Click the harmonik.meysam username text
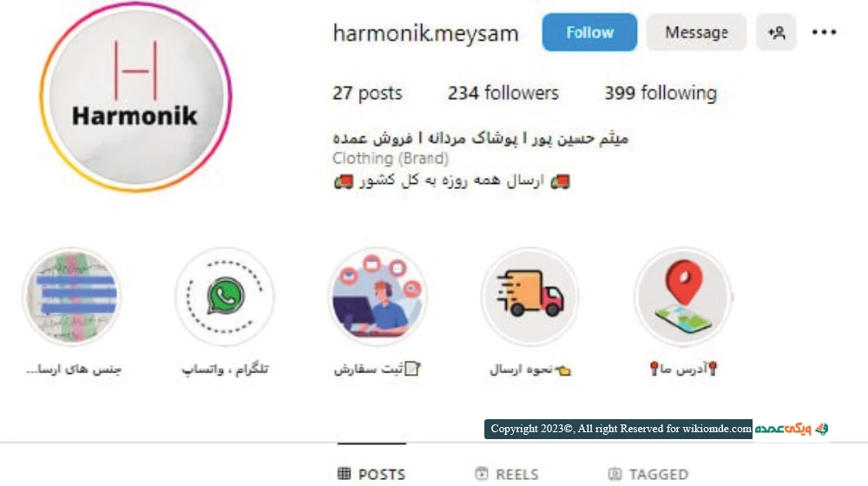The image size is (868, 486). 425,33
